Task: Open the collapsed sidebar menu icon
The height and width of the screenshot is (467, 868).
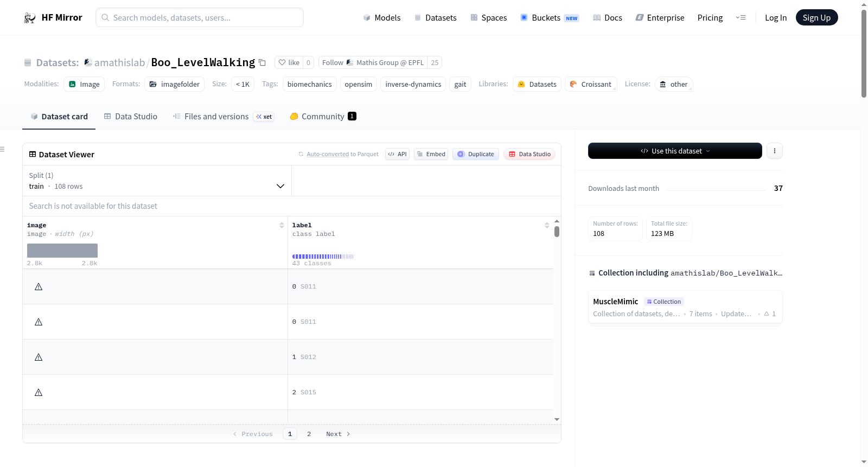Action: point(2,149)
